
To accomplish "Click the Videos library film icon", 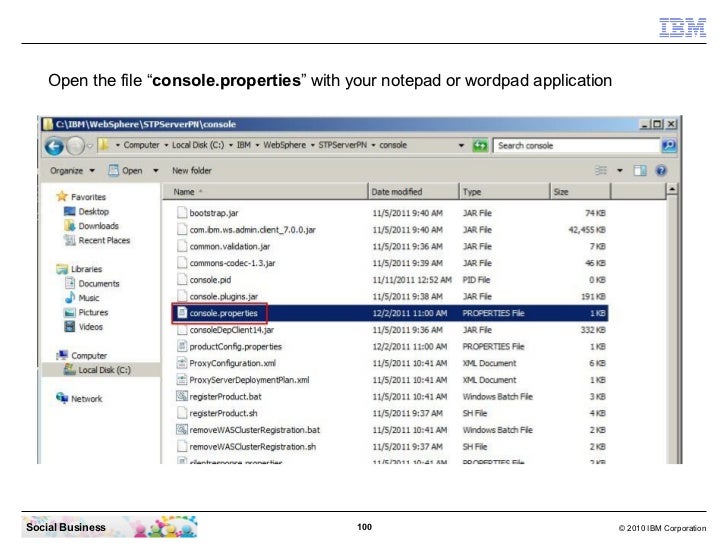I will [x=70, y=326].
